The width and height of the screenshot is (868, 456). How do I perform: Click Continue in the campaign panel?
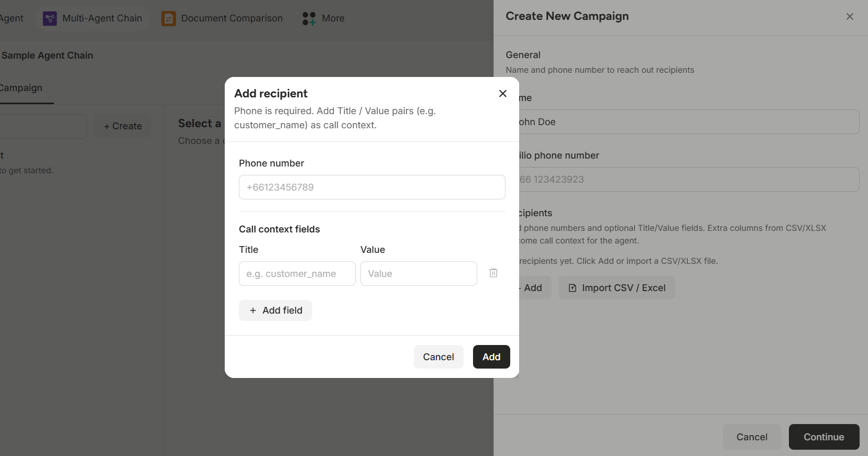[824, 437]
